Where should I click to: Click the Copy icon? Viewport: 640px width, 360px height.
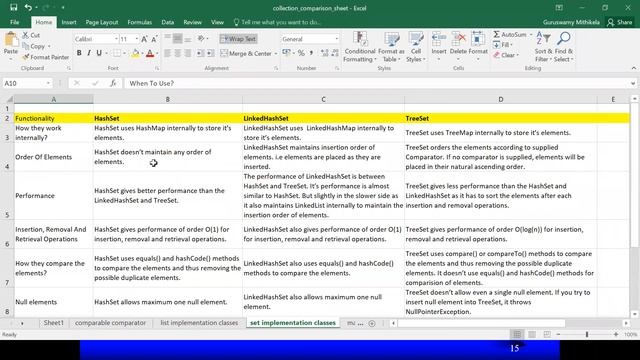pos(25,46)
